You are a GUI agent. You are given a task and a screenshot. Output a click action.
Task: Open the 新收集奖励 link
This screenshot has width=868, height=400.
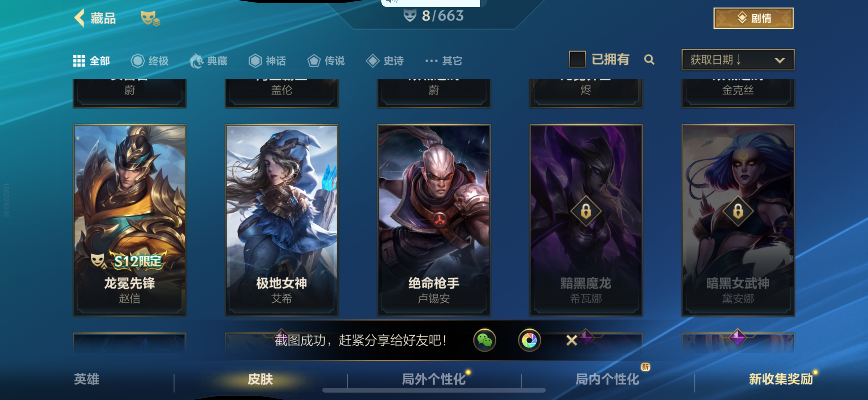pos(781,379)
